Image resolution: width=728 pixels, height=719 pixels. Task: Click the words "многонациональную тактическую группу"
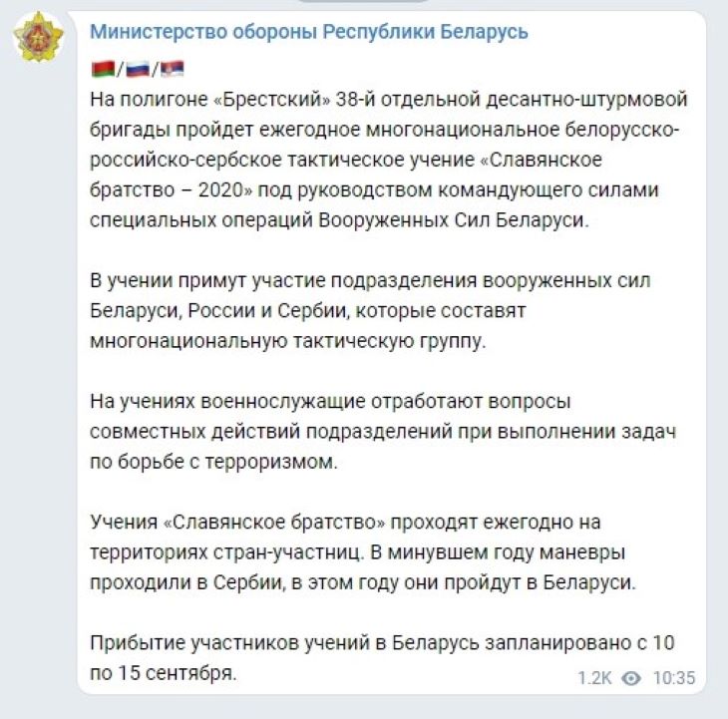click(x=288, y=340)
